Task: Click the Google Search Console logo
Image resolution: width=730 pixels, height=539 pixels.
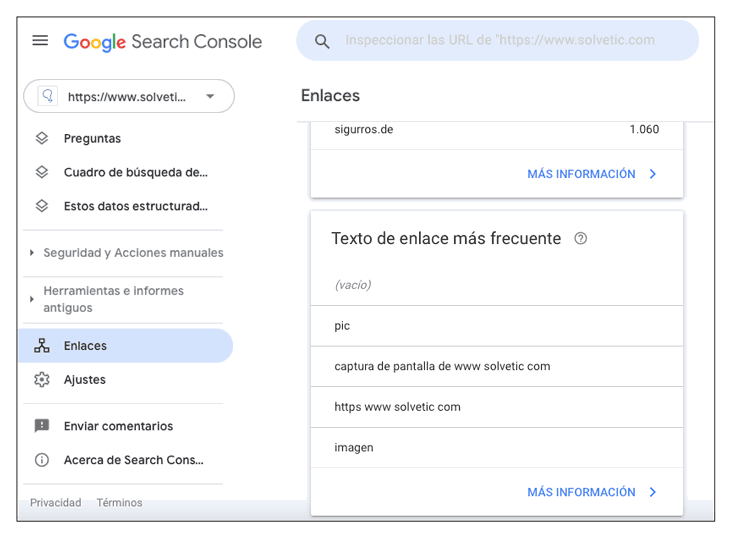Action: tap(162, 42)
